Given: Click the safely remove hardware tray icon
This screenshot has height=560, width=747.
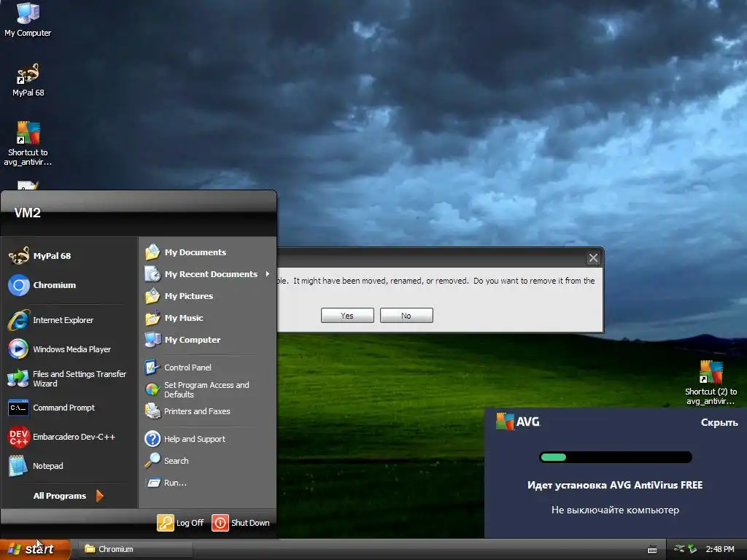Looking at the screenshot, I should point(693,549).
